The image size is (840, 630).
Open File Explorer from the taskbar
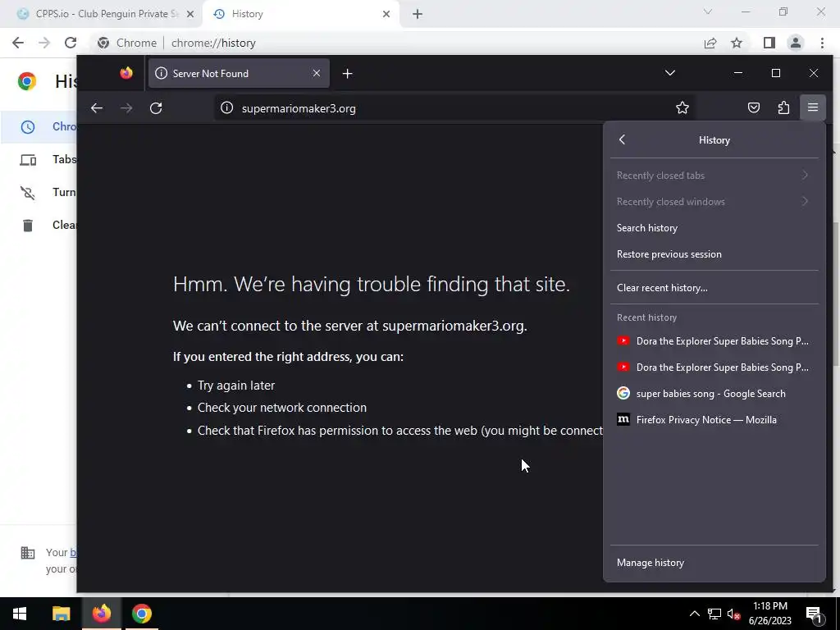click(61, 614)
